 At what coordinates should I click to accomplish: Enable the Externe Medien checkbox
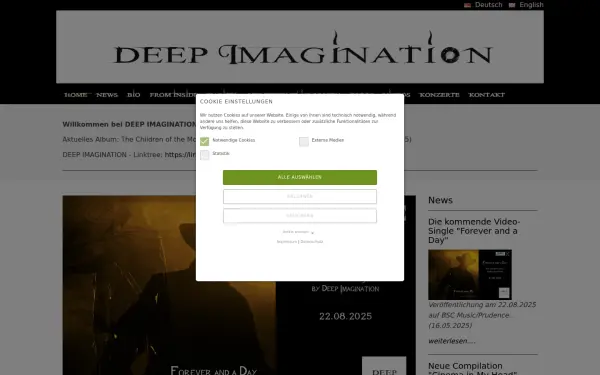(304, 142)
